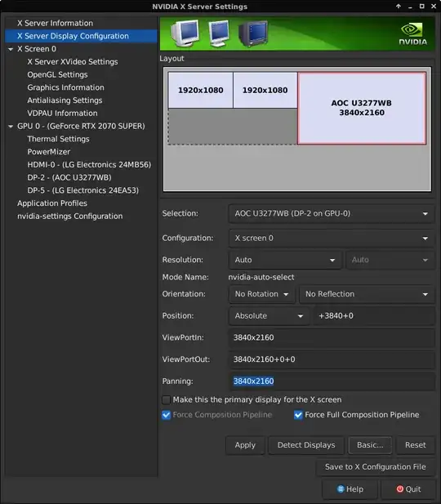Select DP-5 LG Electronics 24EA53 entry
The image size is (441, 504).
[x=83, y=190]
